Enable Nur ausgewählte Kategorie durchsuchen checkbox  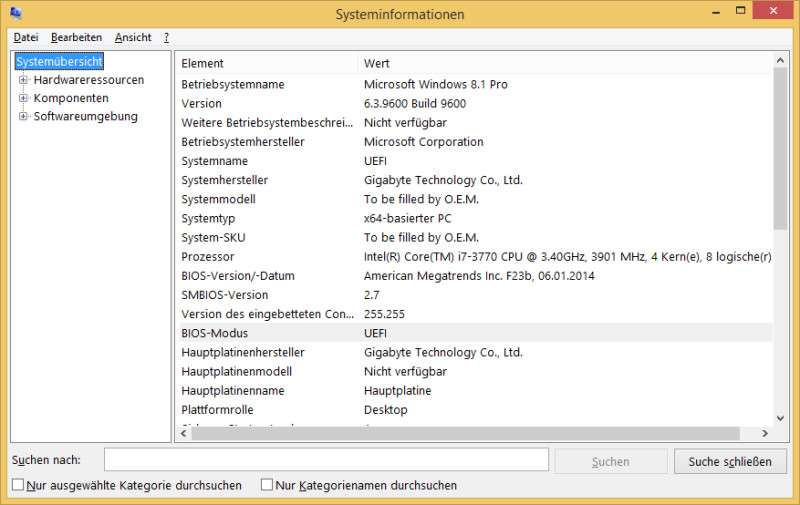[18, 485]
